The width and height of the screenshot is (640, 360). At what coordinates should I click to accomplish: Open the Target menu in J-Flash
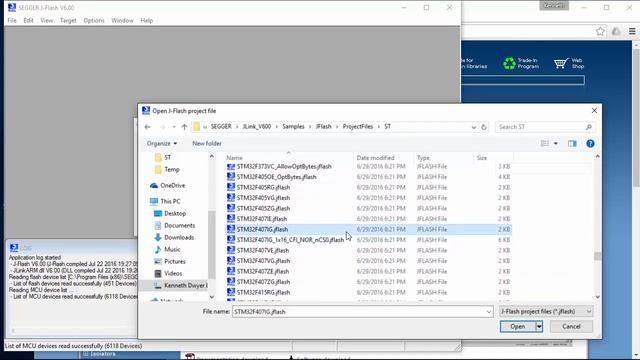coord(68,20)
